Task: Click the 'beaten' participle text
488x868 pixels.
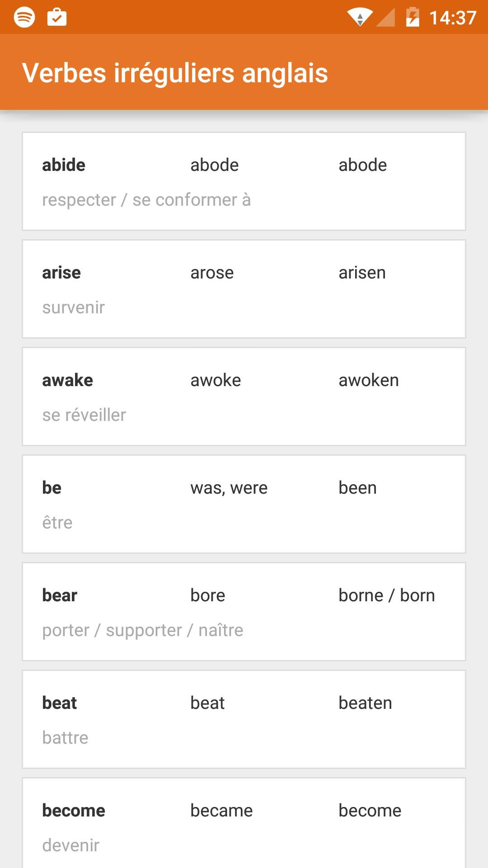Action: tap(365, 703)
